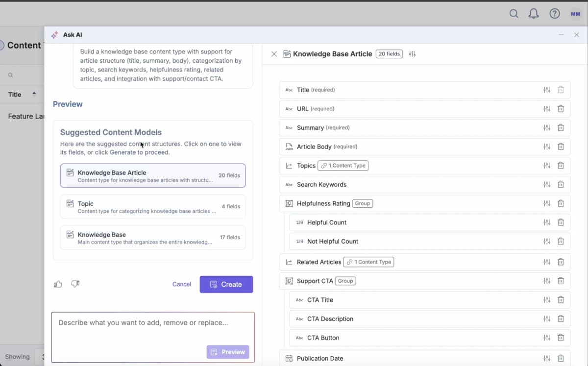Image resolution: width=588 pixels, height=366 pixels.
Task: Delete the Publication Date field
Action: pyautogui.click(x=561, y=358)
